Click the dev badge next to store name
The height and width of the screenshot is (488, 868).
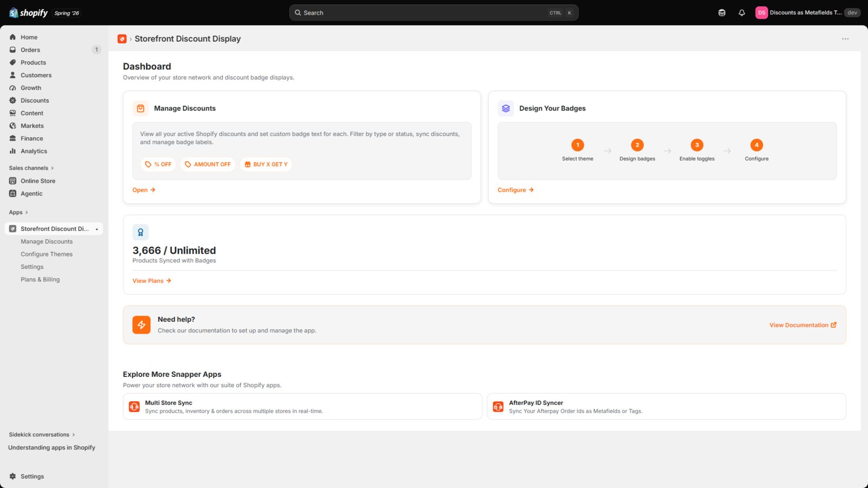coord(852,12)
